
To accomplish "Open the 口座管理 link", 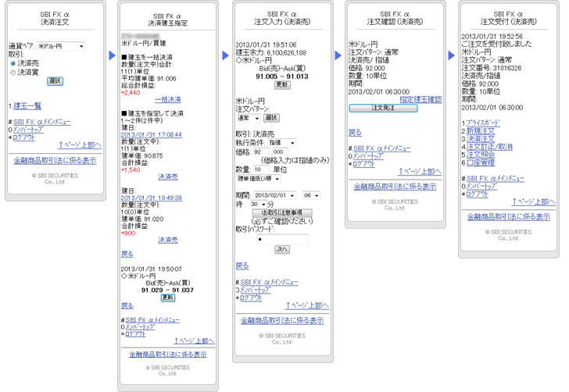I will click(481, 163).
